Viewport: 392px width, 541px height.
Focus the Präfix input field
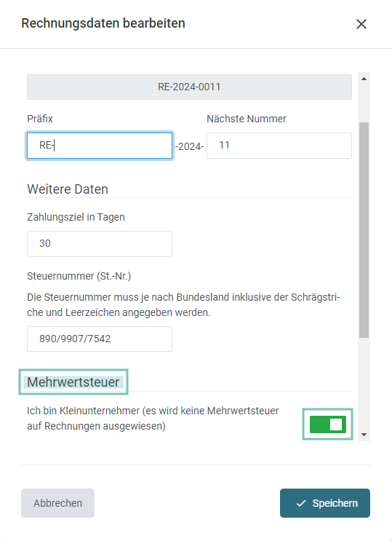click(x=100, y=146)
